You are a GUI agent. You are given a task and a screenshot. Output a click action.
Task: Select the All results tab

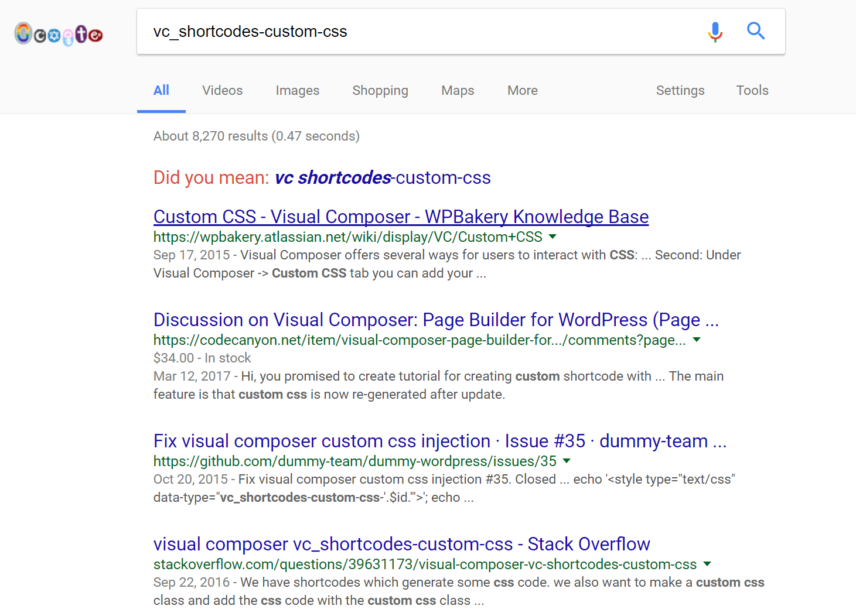(161, 91)
